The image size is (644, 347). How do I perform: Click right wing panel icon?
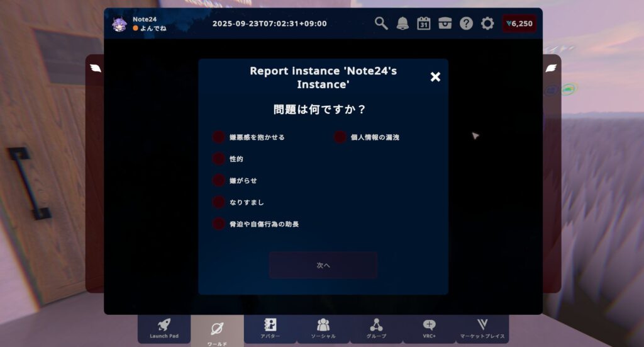(551, 68)
